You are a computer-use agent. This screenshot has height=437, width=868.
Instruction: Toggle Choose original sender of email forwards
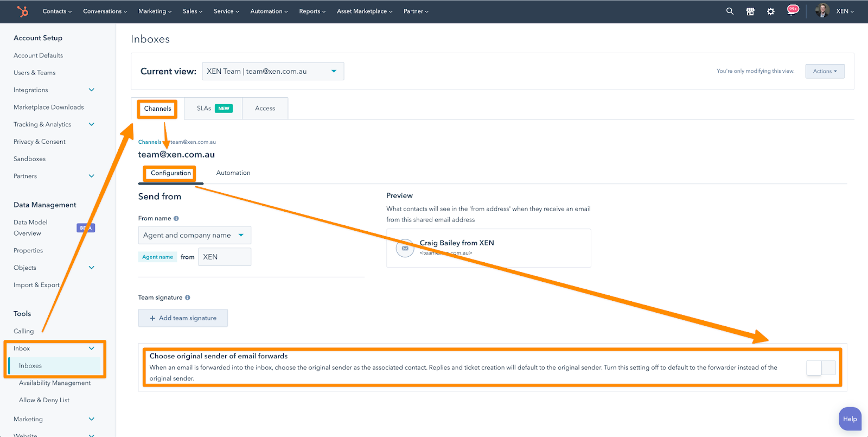tap(821, 368)
